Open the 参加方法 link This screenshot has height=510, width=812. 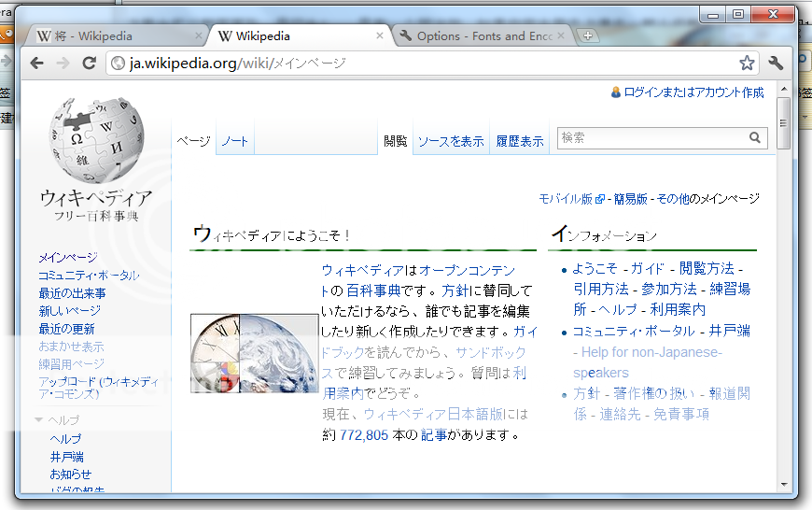coord(669,290)
